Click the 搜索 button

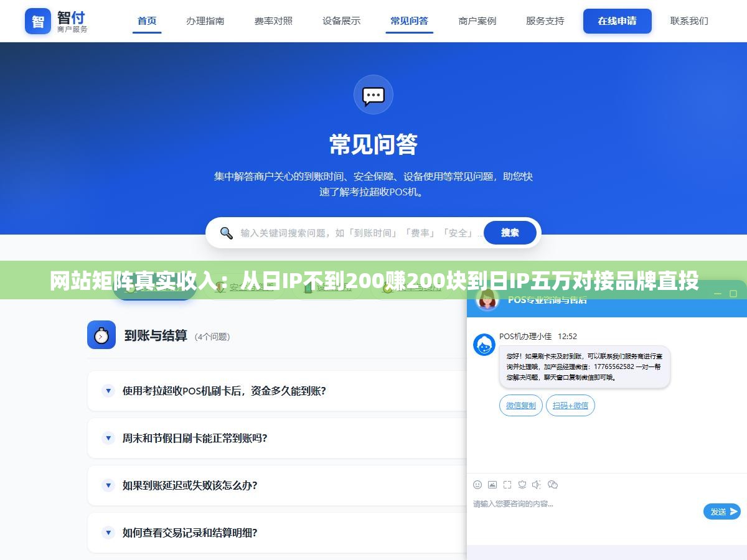(x=510, y=233)
